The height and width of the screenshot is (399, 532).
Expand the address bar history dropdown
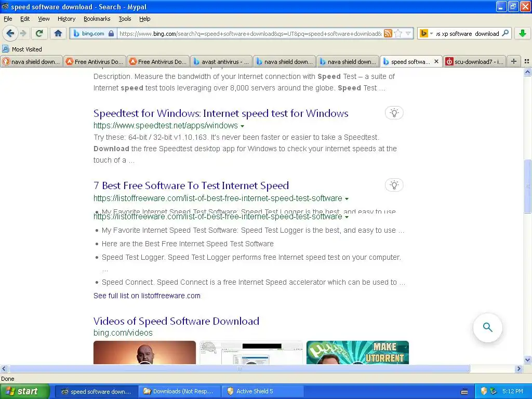408,33
